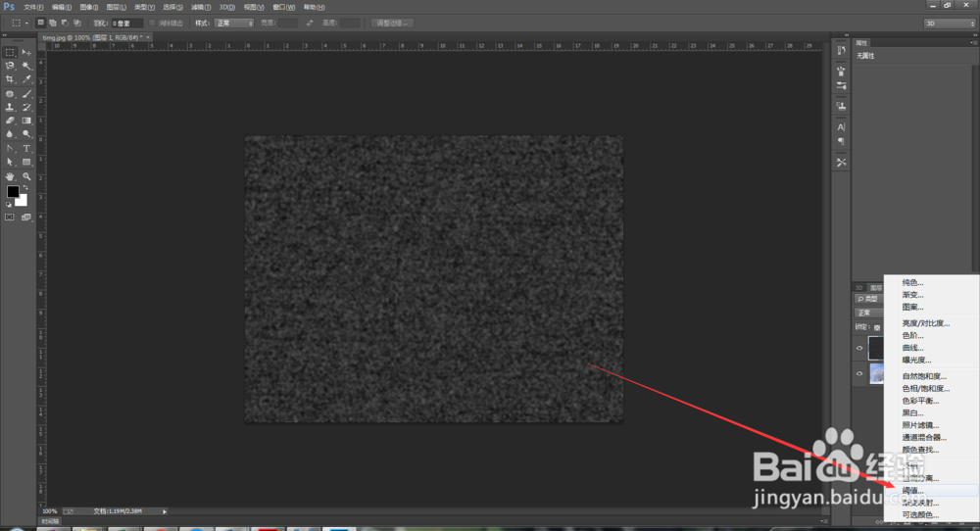Image resolution: width=980 pixels, height=531 pixels.
Task: Open the Properties panel flyout menu
Action: (x=972, y=42)
